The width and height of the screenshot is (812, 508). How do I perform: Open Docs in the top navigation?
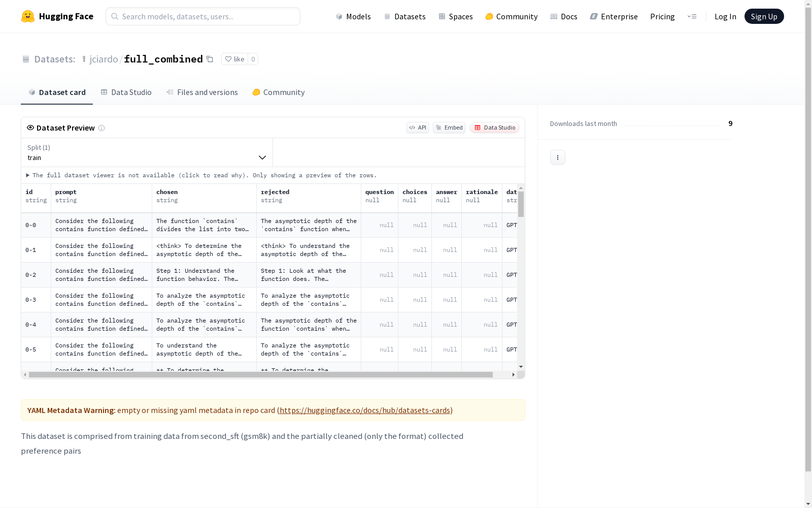point(564,16)
